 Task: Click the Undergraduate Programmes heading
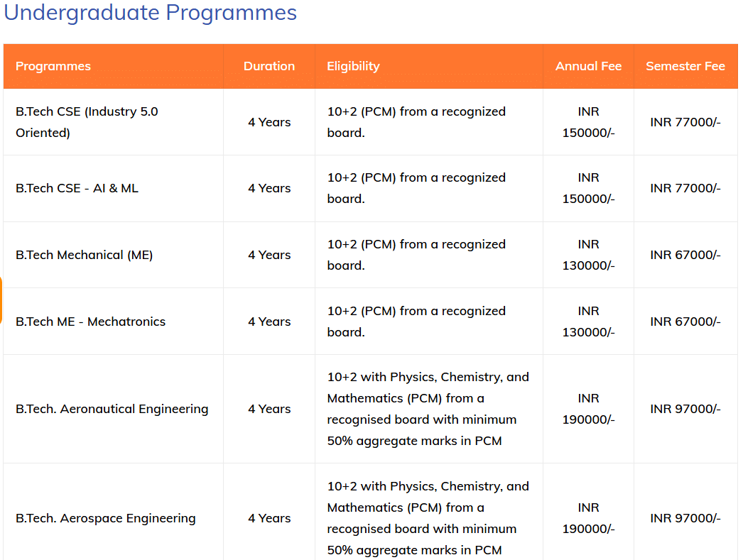coord(150,12)
